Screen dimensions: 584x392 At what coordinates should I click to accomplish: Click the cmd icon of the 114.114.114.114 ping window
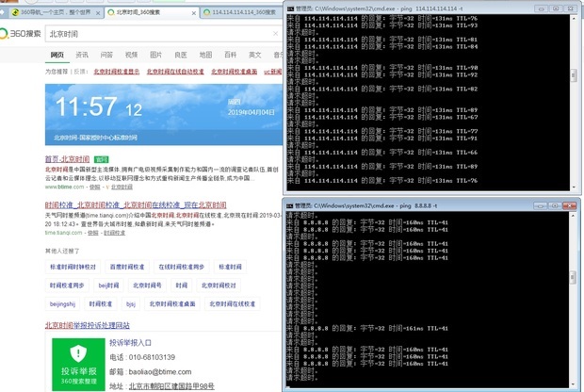click(x=290, y=8)
